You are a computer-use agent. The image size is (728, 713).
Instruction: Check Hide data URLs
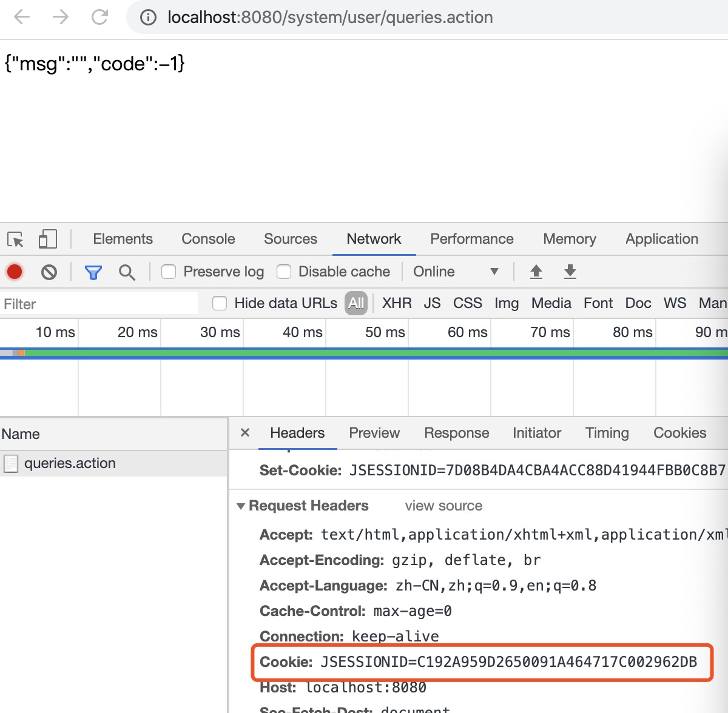click(220, 303)
